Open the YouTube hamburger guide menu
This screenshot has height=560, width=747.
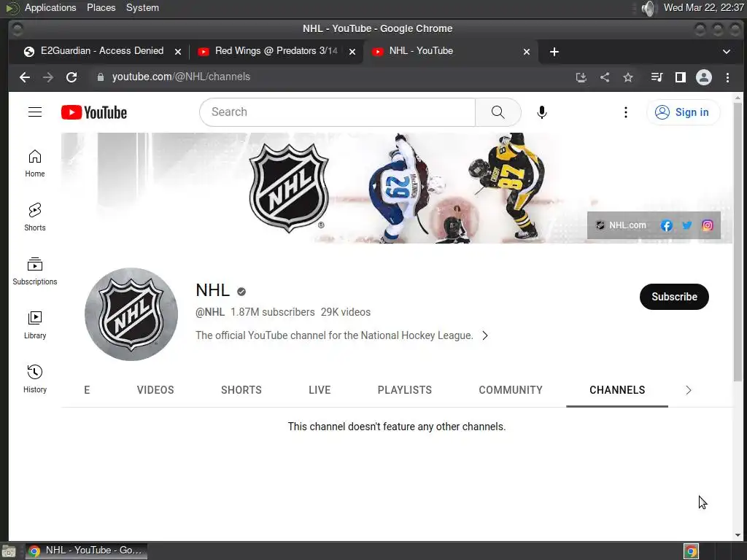(35, 112)
